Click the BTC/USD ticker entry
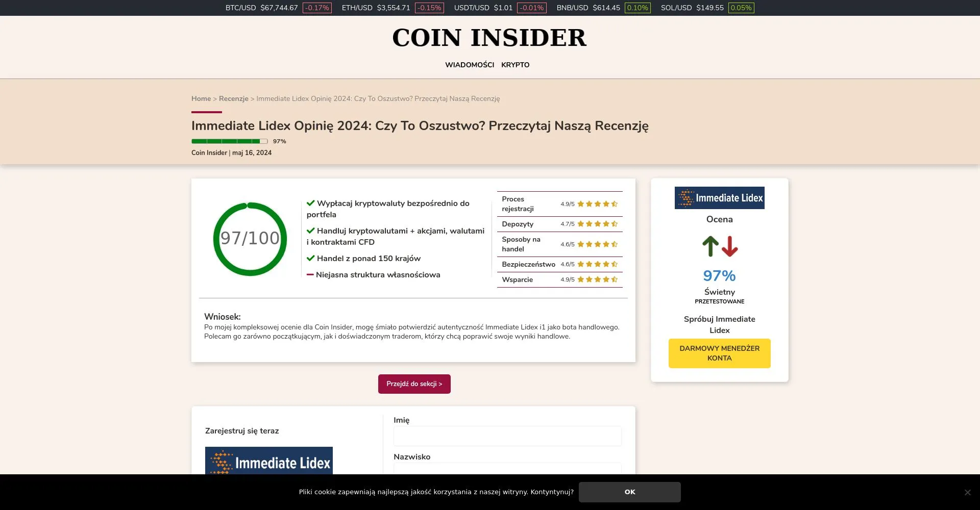The height and width of the screenshot is (510, 980). [279, 8]
